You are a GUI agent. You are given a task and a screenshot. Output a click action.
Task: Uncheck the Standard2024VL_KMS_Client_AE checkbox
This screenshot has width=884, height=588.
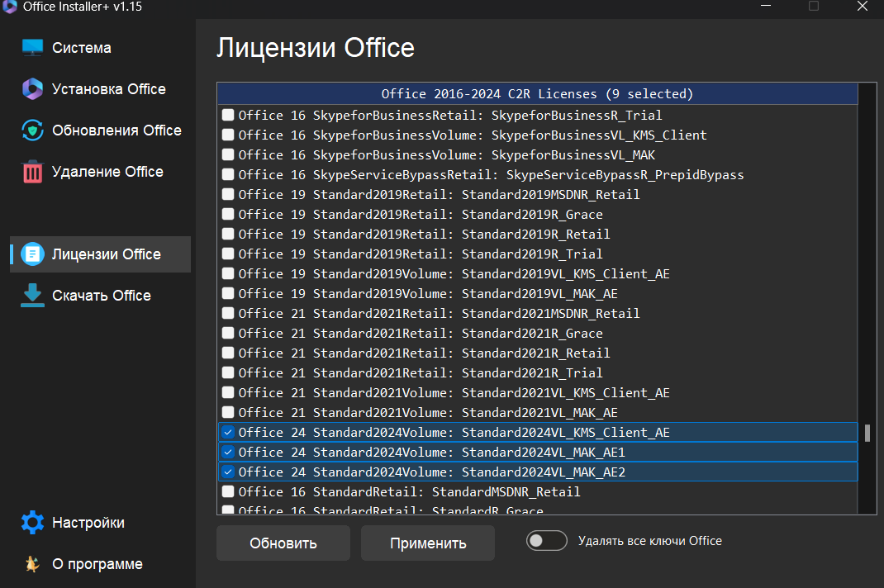(x=228, y=433)
